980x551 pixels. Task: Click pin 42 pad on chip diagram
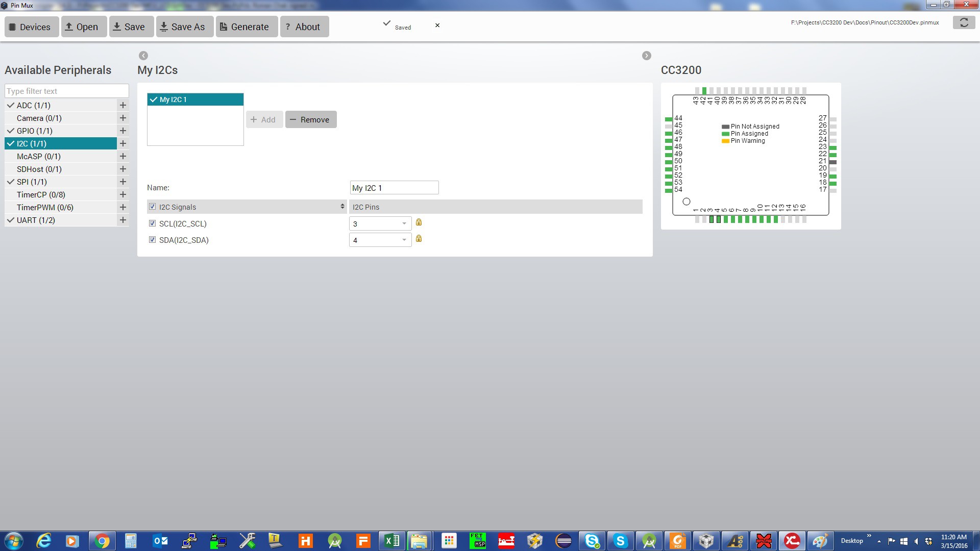tap(704, 91)
